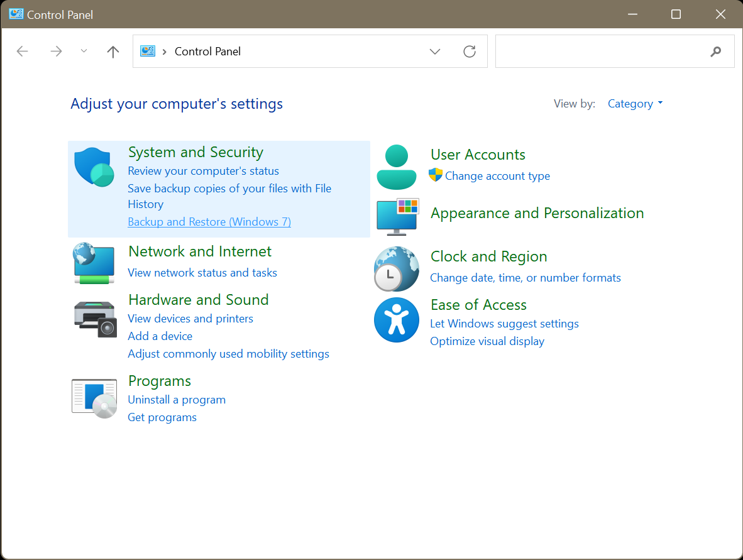Click the UAC shield beside Change account type

point(436,175)
